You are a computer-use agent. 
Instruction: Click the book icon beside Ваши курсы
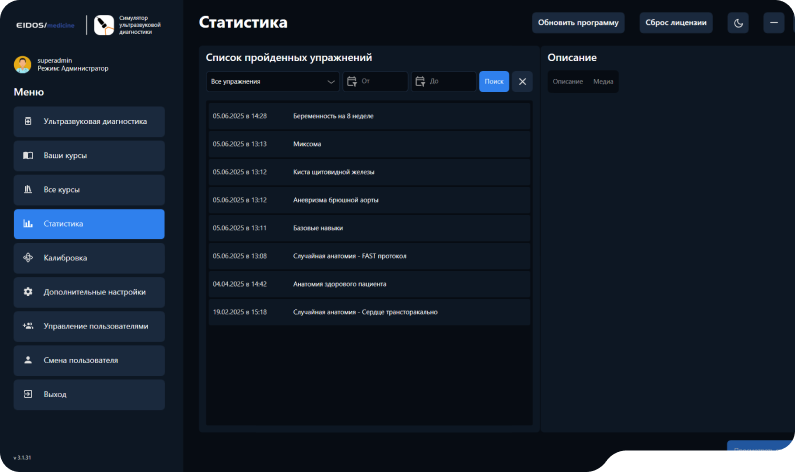28,155
